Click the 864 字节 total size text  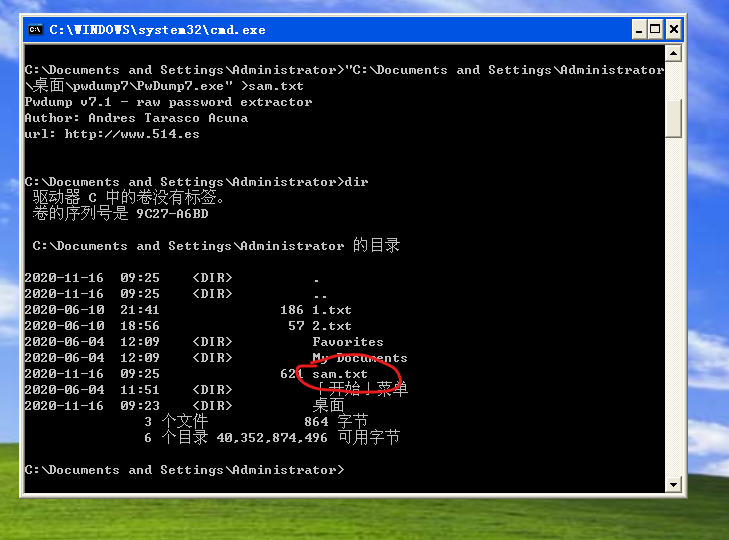336,422
